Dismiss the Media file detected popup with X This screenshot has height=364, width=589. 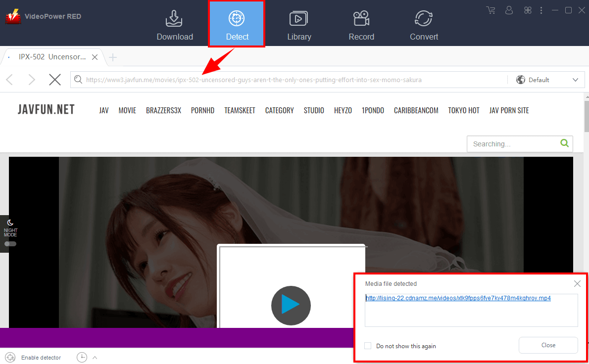pyautogui.click(x=577, y=284)
